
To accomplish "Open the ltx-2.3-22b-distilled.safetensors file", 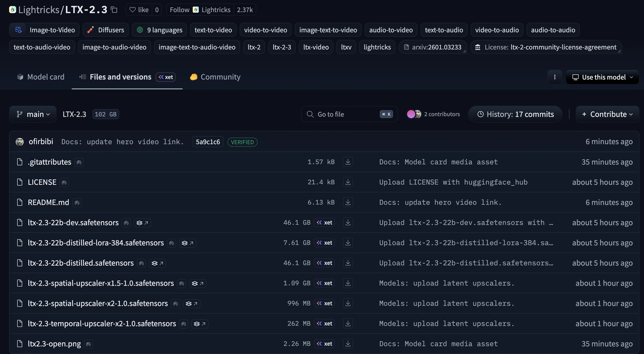I will (80, 263).
